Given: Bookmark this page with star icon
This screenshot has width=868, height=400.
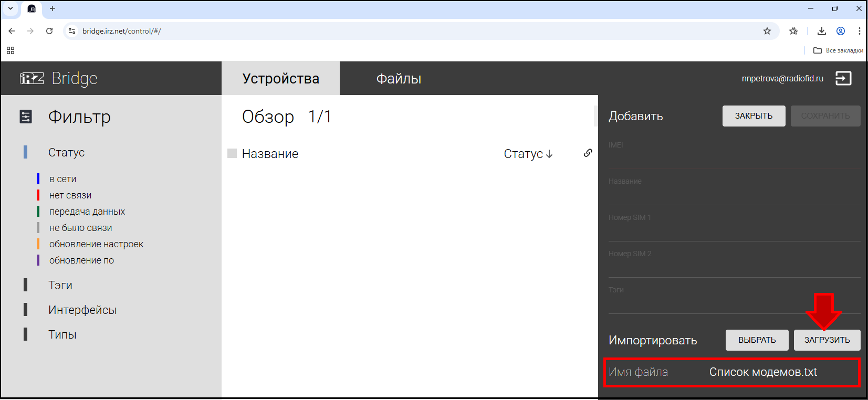Looking at the screenshot, I should tap(767, 31).
